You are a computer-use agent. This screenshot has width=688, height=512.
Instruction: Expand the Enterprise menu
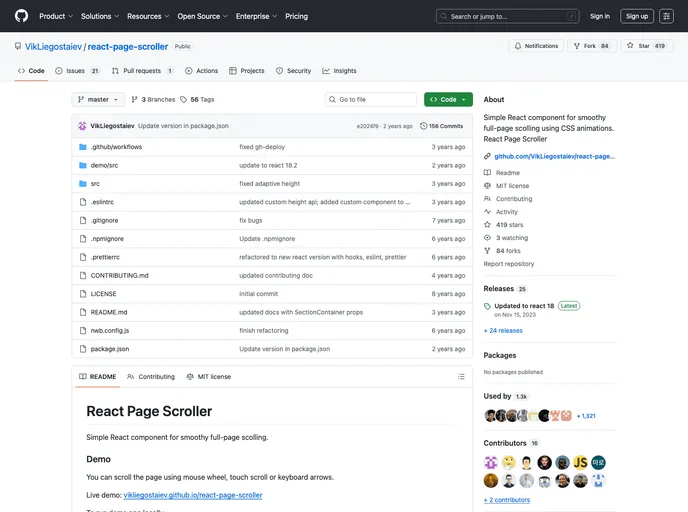coord(256,16)
